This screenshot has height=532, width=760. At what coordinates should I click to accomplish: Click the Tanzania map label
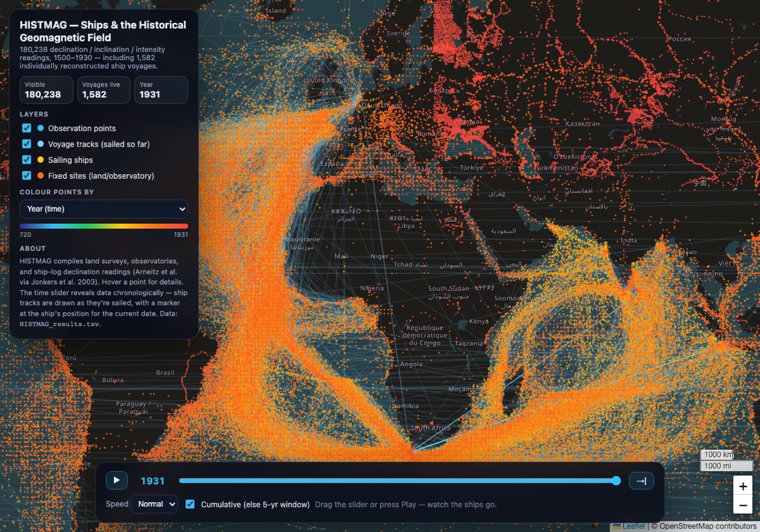468,343
